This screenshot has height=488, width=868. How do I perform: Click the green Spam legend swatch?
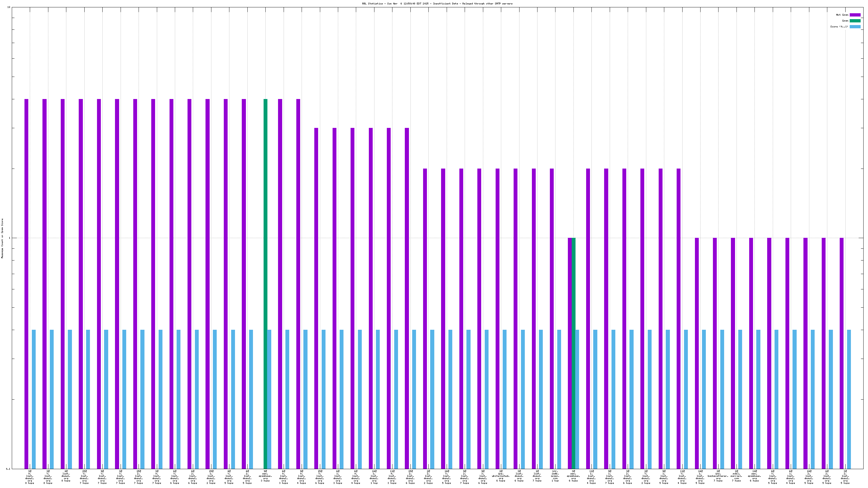(x=855, y=21)
